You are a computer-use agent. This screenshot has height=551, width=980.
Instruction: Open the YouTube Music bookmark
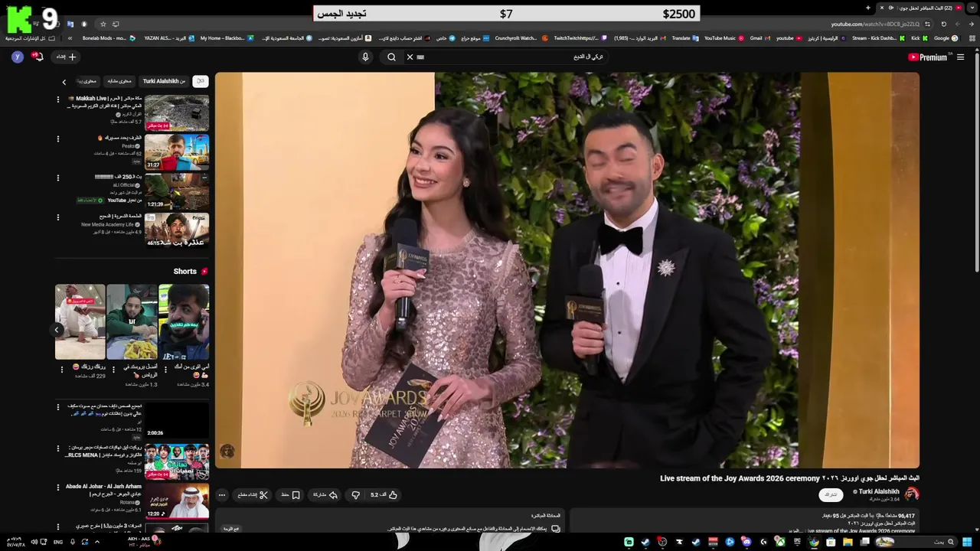[724, 37]
